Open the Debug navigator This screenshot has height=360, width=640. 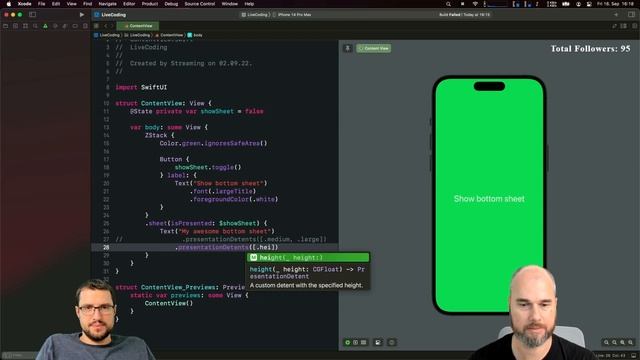click(65, 26)
